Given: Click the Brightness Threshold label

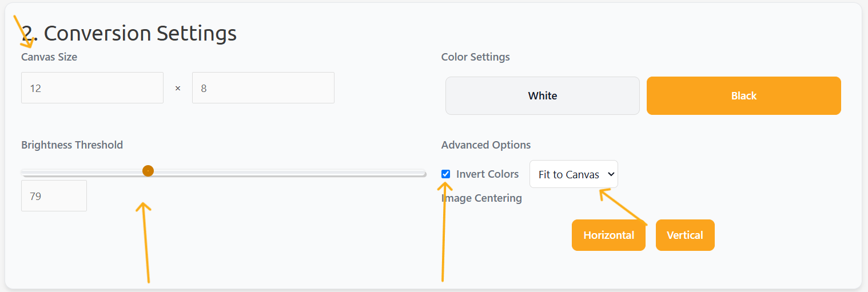Looking at the screenshot, I should point(72,145).
